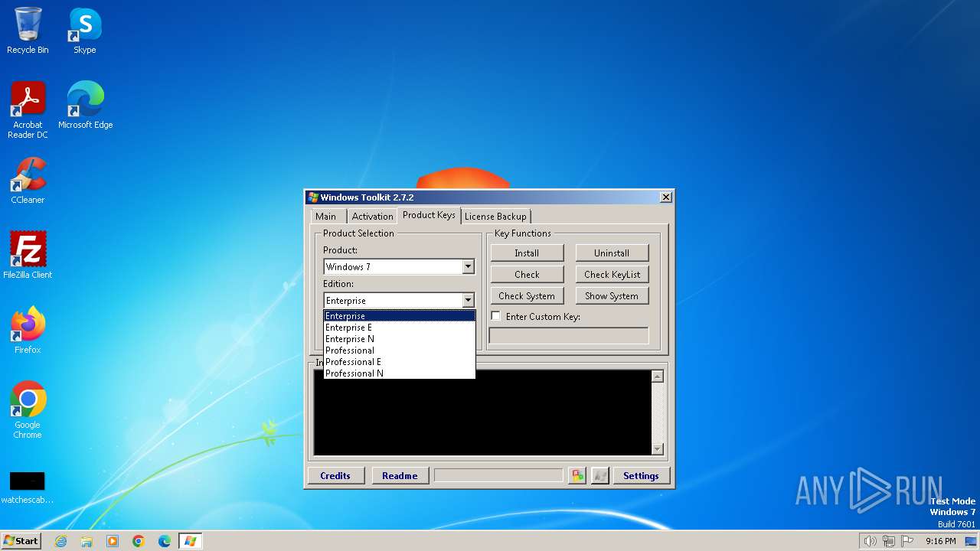Open Chrome from the taskbar
The width and height of the screenshot is (980, 551).
click(139, 541)
